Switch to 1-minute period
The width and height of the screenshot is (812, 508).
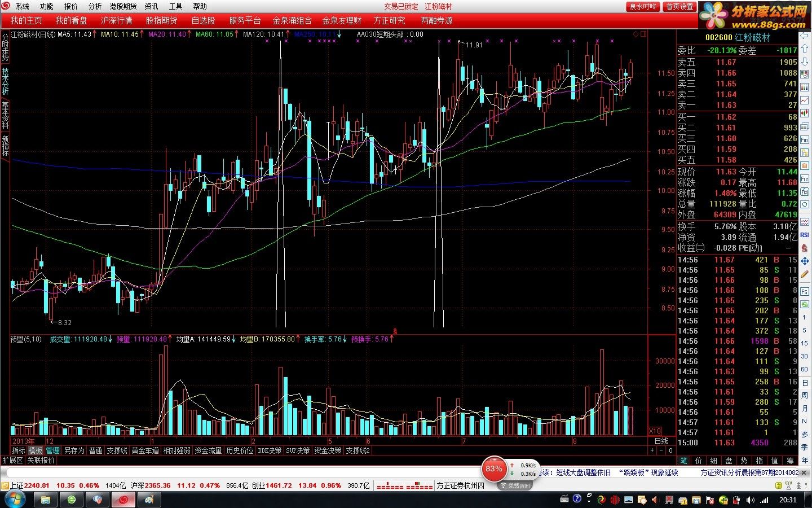pos(805,317)
